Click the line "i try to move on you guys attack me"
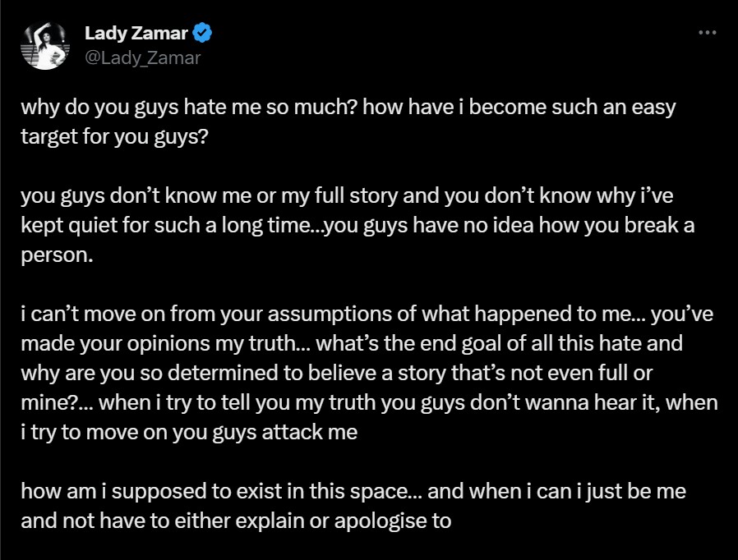The width and height of the screenshot is (738, 560). tap(189, 431)
